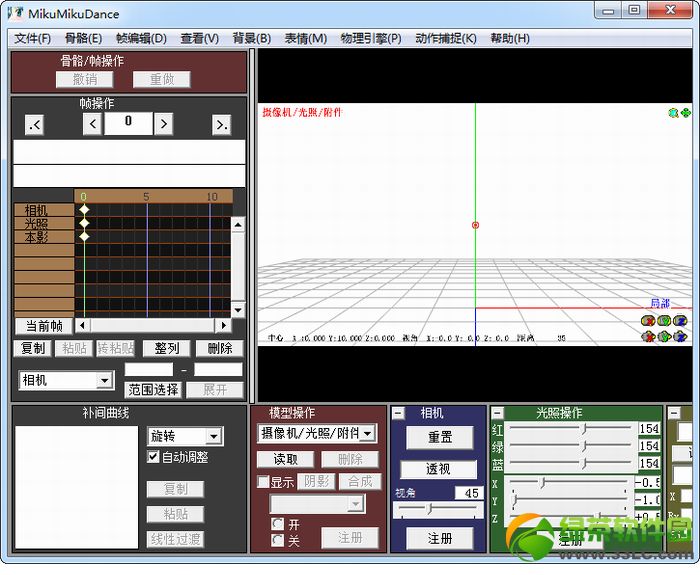
Task: Toggle the 显示 display checkbox
Action: click(x=263, y=482)
